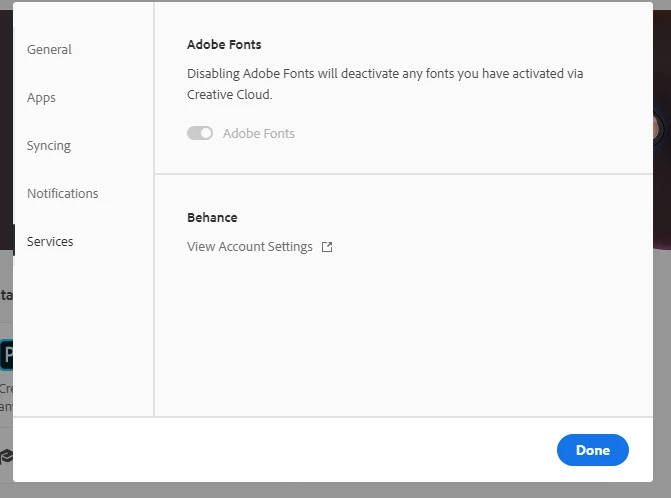Image resolution: width=671 pixels, height=498 pixels.
Task: Switch to the Apps preferences tab
Action: (x=41, y=98)
